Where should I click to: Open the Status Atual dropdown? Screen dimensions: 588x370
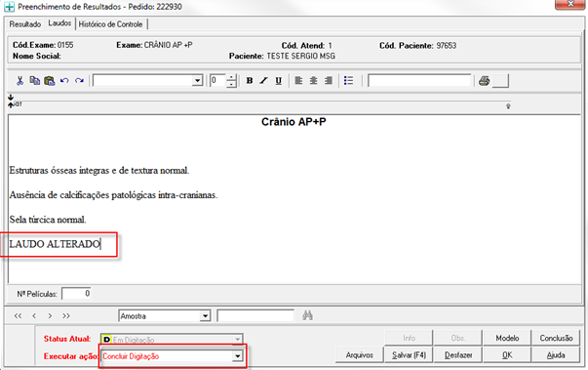click(237, 340)
